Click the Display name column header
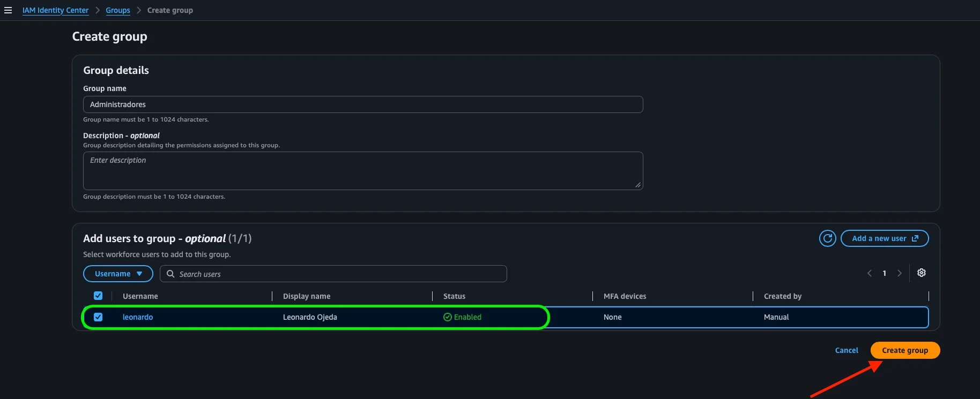This screenshot has height=399, width=980. tap(307, 296)
